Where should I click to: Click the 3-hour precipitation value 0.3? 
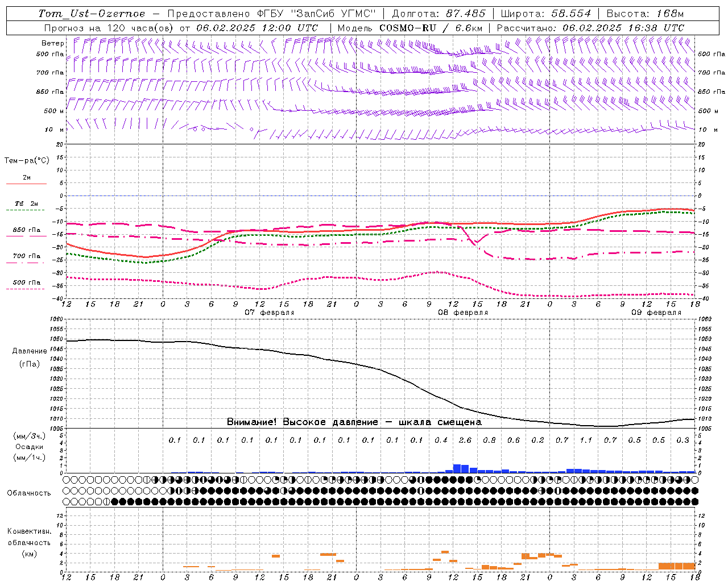[x=682, y=440]
